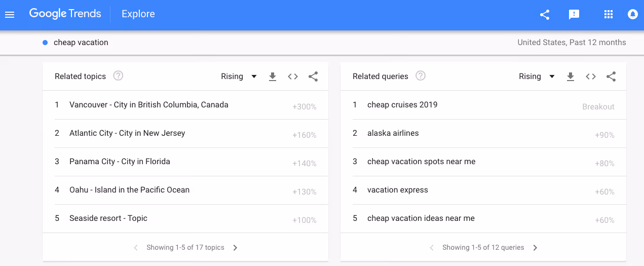
Task: Open the Explore page link
Action: [138, 14]
